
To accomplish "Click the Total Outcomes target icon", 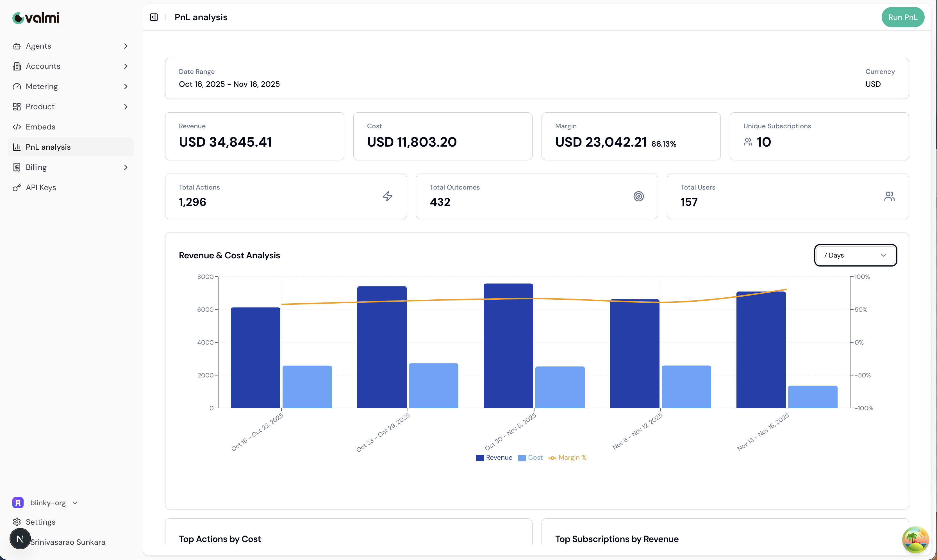I will coord(638,196).
